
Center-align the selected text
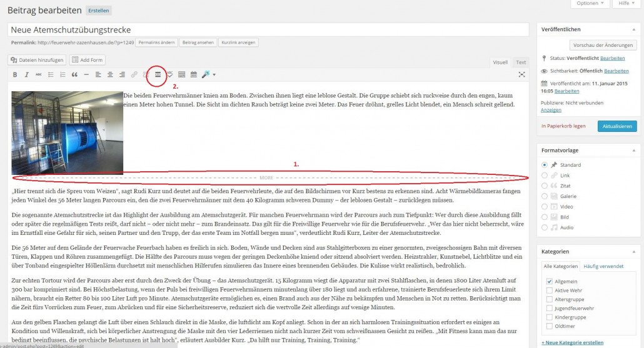click(x=110, y=74)
